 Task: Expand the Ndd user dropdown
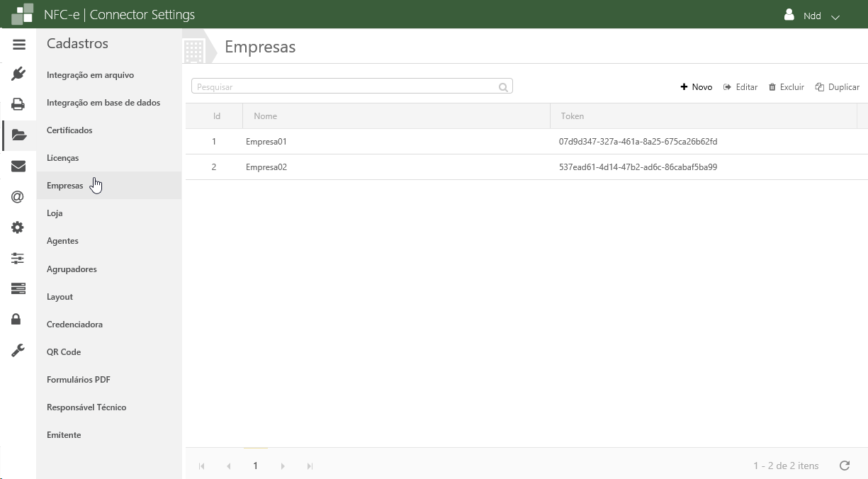(x=812, y=16)
